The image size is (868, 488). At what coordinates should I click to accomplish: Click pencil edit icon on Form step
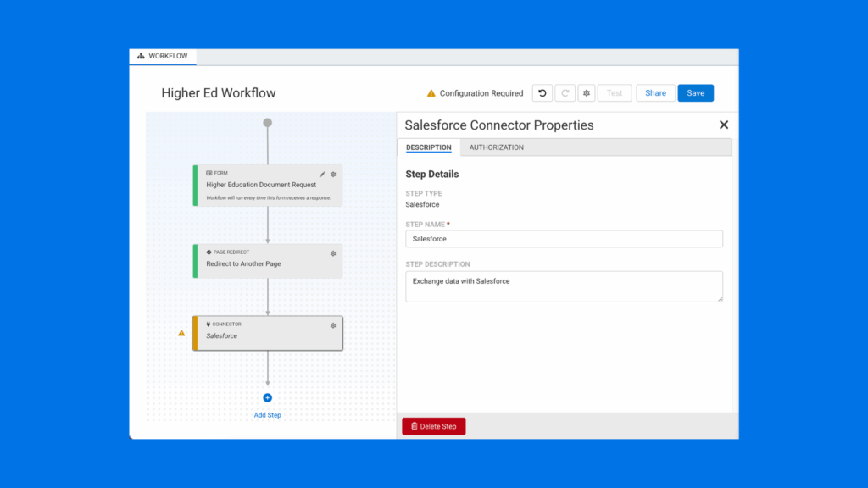tap(322, 174)
